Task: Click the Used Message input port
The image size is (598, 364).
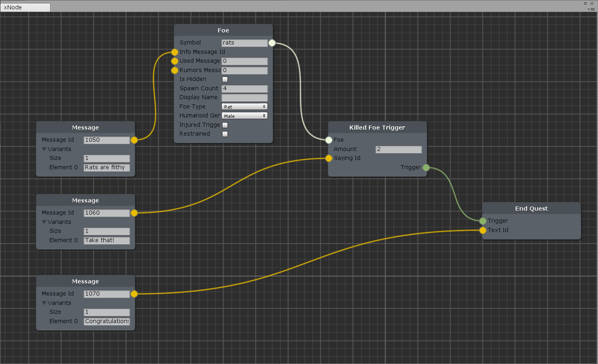Action: coord(175,61)
